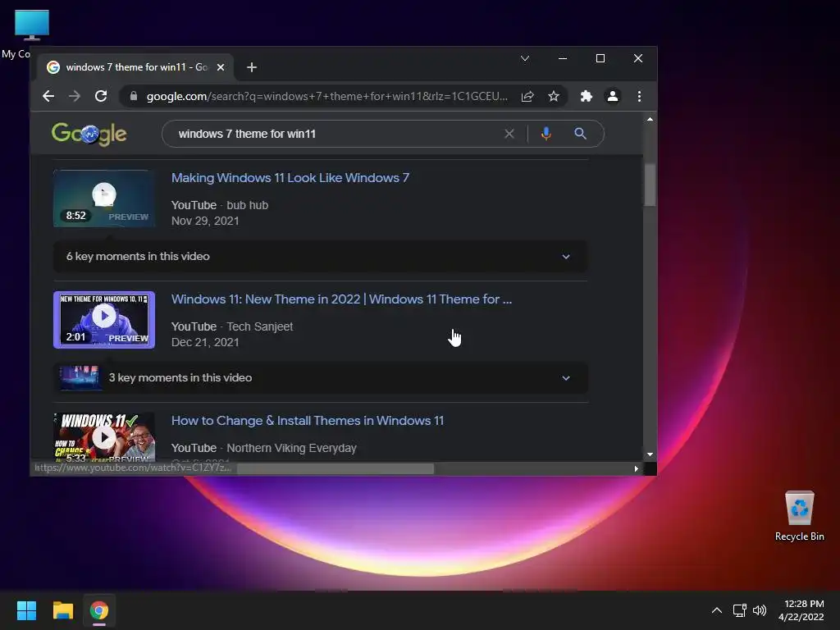Open the Windows Start menu
The image size is (840, 630).
[26, 610]
